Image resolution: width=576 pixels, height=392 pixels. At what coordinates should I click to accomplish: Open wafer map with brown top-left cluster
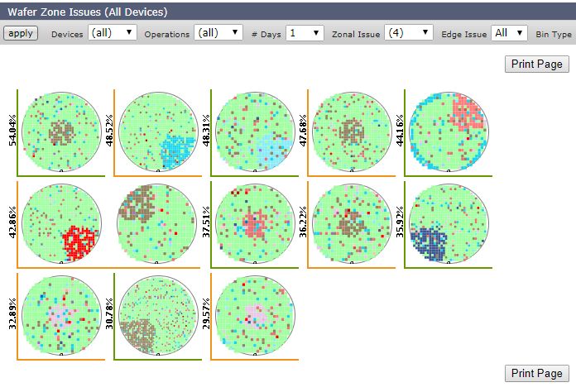[157, 223]
